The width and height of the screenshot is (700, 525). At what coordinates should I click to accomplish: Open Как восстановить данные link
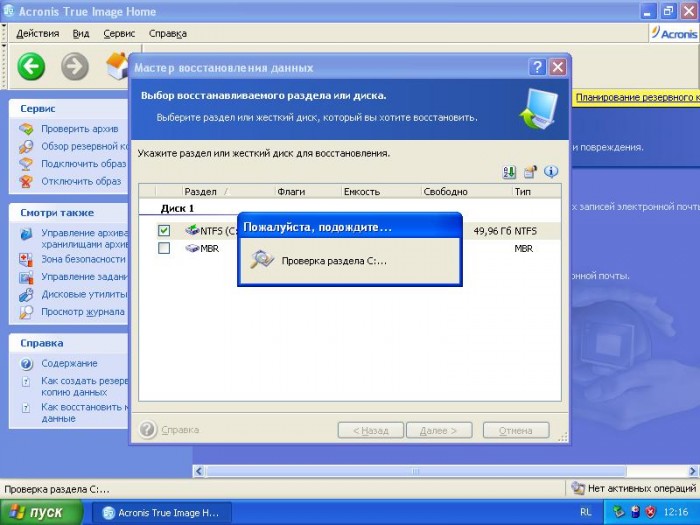(84, 413)
